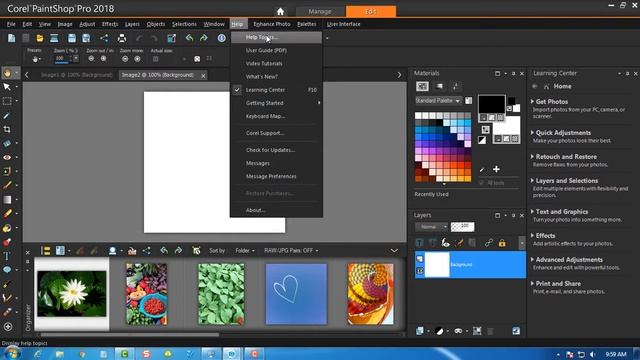Select the Red Eye tool
The image size is (640, 360).
pos(7,157)
